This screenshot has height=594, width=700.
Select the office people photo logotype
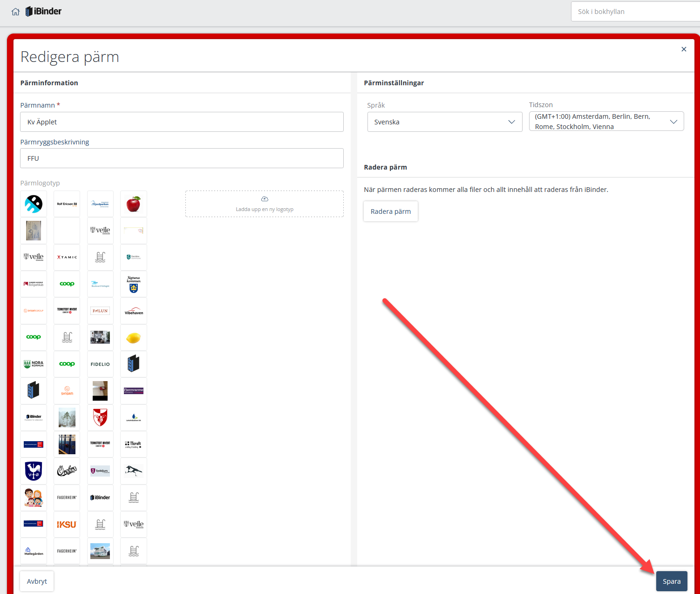pyautogui.click(x=100, y=337)
